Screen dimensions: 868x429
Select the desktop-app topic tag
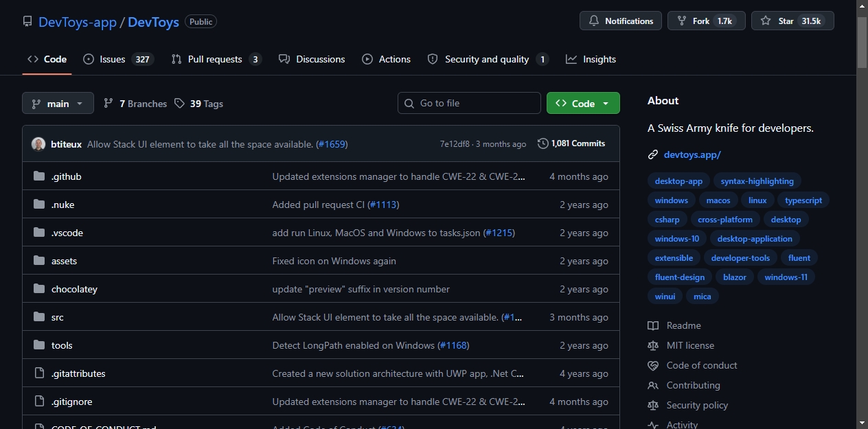tap(678, 181)
